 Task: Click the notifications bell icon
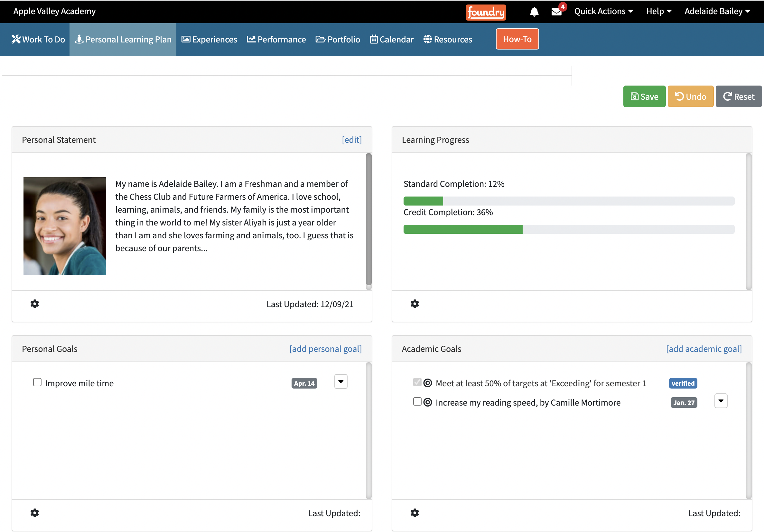pyautogui.click(x=534, y=12)
